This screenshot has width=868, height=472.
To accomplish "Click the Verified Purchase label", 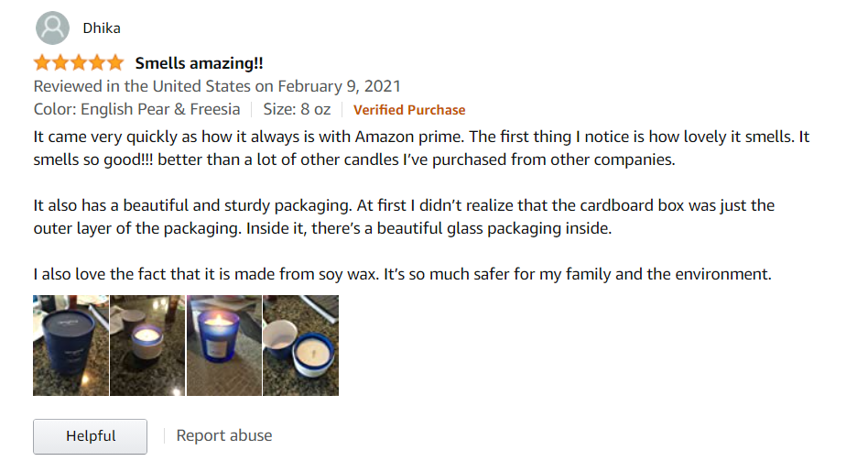I will [409, 110].
